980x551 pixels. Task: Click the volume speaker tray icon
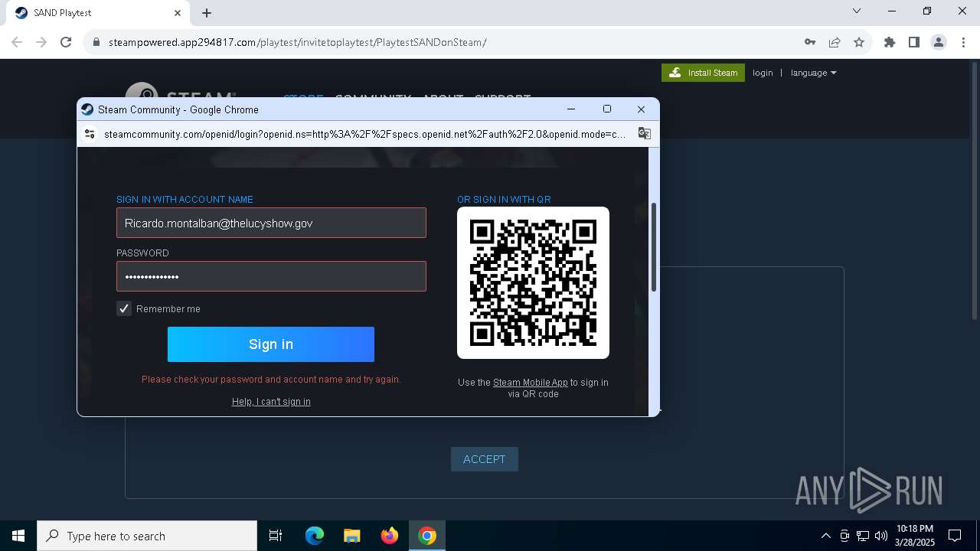coord(881,536)
